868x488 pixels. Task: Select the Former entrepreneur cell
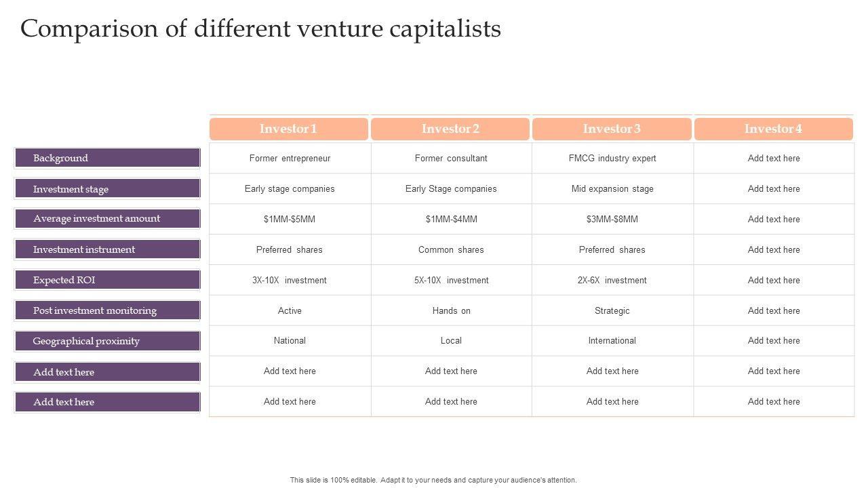click(x=290, y=159)
